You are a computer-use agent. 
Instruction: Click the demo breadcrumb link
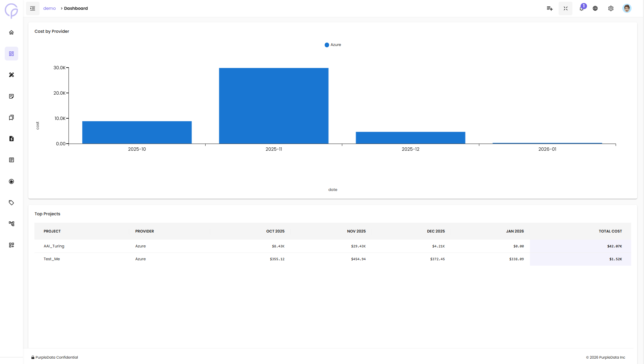tap(49, 8)
